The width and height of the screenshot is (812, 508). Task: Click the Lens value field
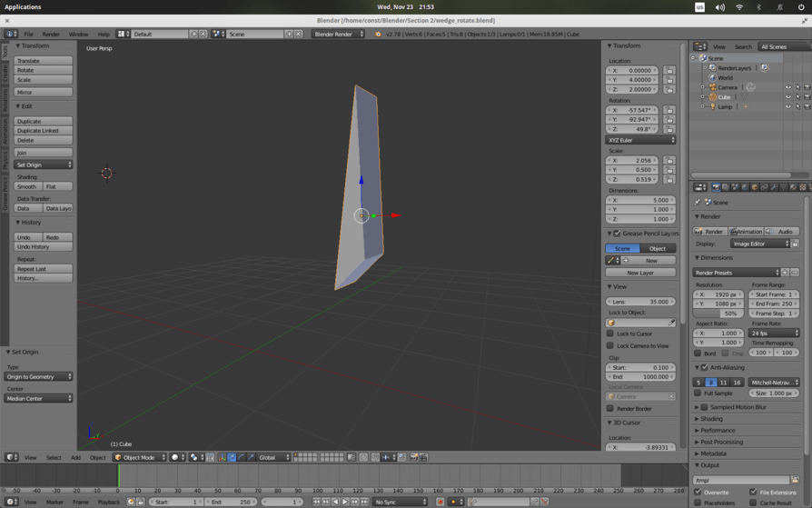[641, 302]
